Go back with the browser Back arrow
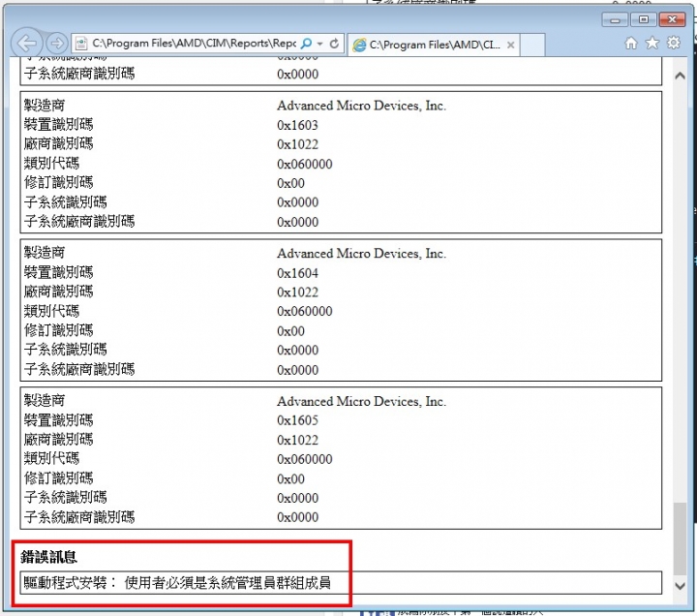Screen dimensions: 697x616 (x=27, y=44)
